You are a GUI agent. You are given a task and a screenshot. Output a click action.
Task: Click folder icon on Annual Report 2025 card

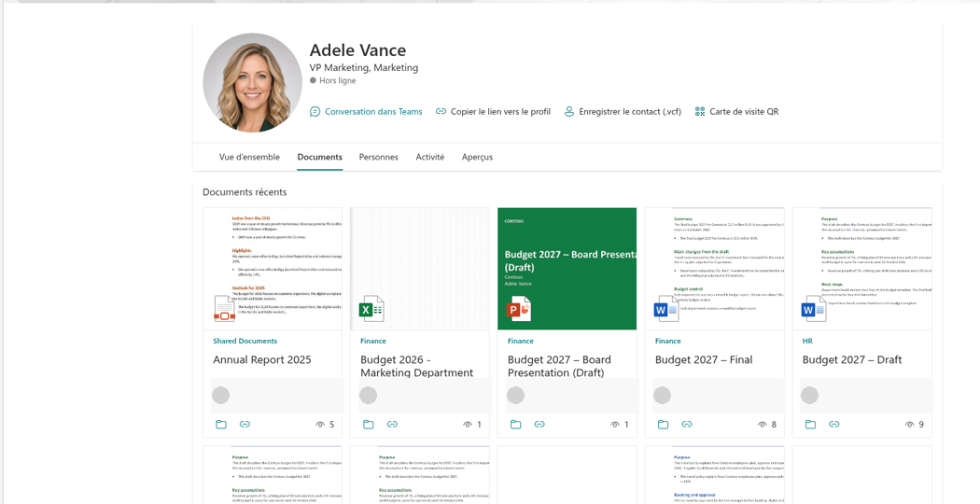(x=220, y=425)
